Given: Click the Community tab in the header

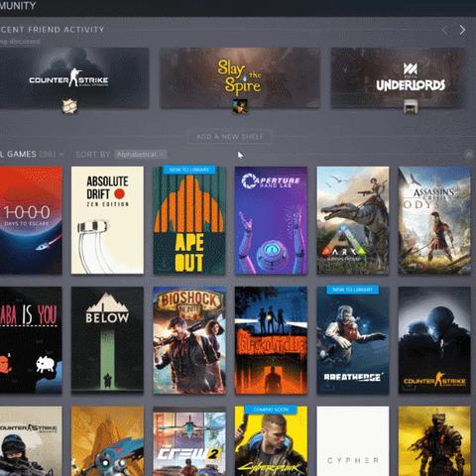Looking at the screenshot, I should (x=18, y=6).
